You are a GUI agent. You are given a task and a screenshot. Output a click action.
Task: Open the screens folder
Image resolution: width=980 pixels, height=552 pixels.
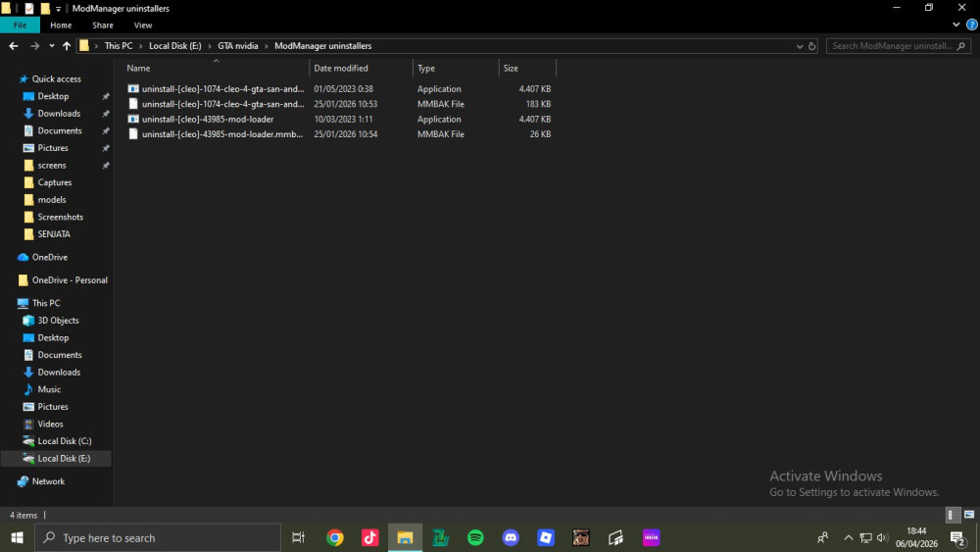52,165
